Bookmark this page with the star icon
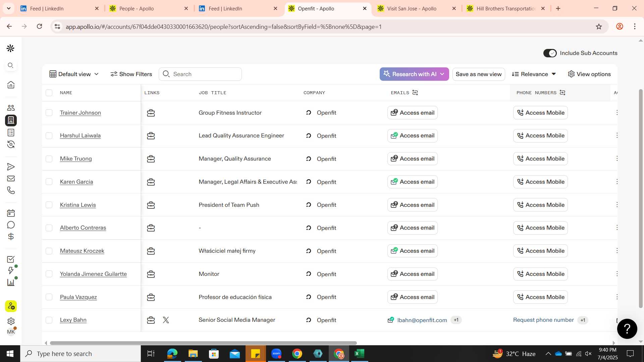The height and width of the screenshot is (362, 644). point(599,26)
